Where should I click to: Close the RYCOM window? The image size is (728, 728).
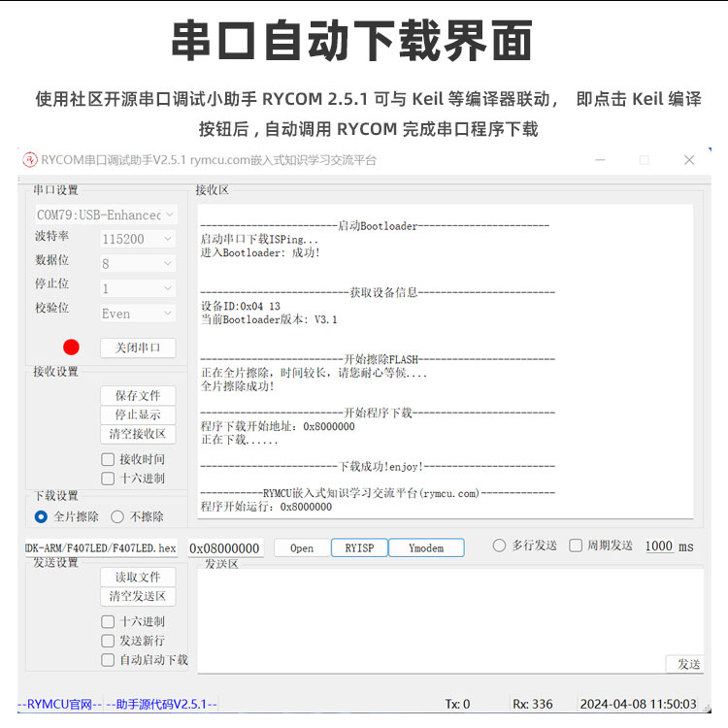689,160
